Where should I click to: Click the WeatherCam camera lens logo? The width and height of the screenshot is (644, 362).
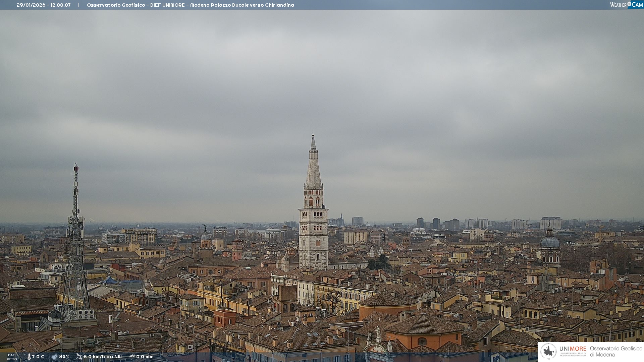tap(629, 4)
